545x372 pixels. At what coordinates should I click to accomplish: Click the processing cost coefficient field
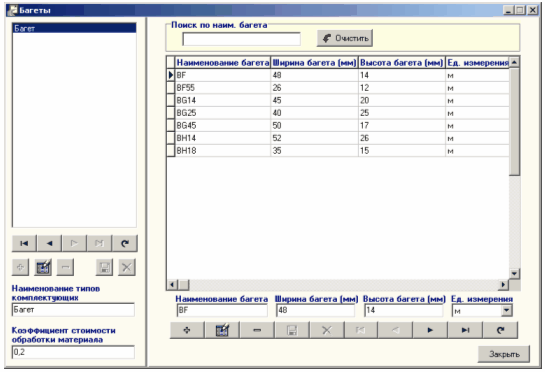tap(73, 352)
